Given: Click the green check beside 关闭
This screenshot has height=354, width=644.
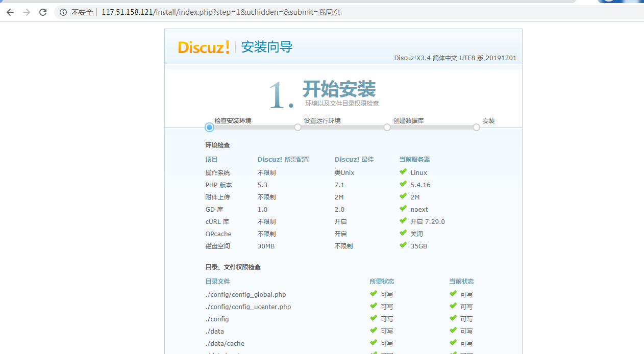Looking at the screenshot, I should tap(403, 233).
